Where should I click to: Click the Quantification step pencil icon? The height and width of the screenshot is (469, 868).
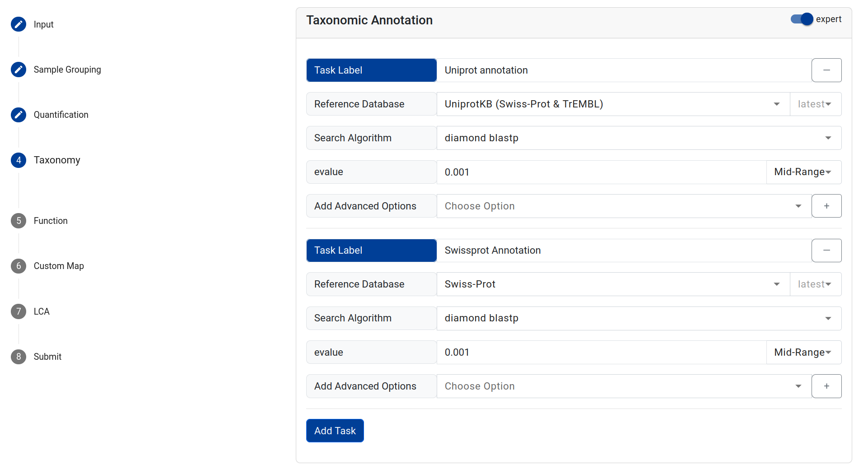click(19, 115)
